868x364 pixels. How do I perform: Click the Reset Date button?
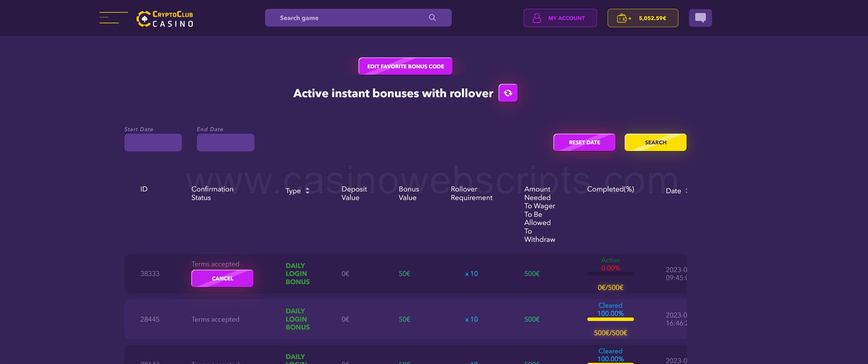point(585,142)
